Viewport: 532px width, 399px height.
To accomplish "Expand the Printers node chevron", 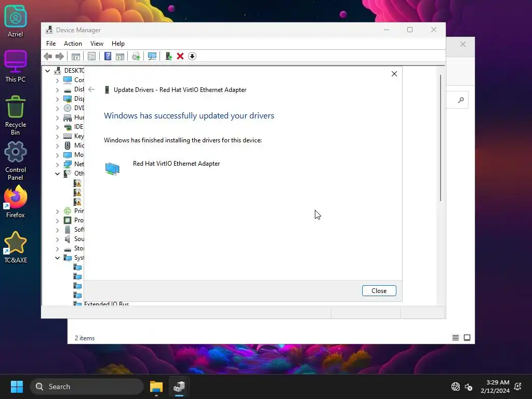I will point(57,211).
